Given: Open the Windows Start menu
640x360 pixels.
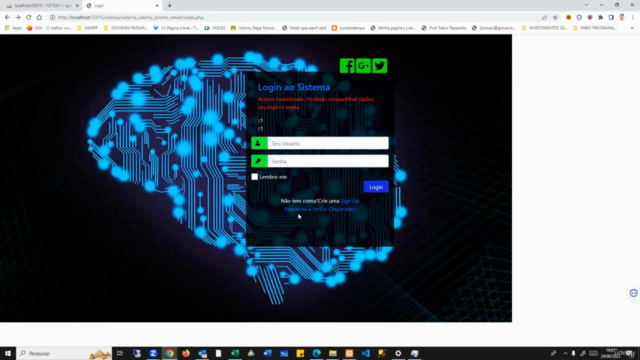Looking at the screenshot, I should point(8,353).
